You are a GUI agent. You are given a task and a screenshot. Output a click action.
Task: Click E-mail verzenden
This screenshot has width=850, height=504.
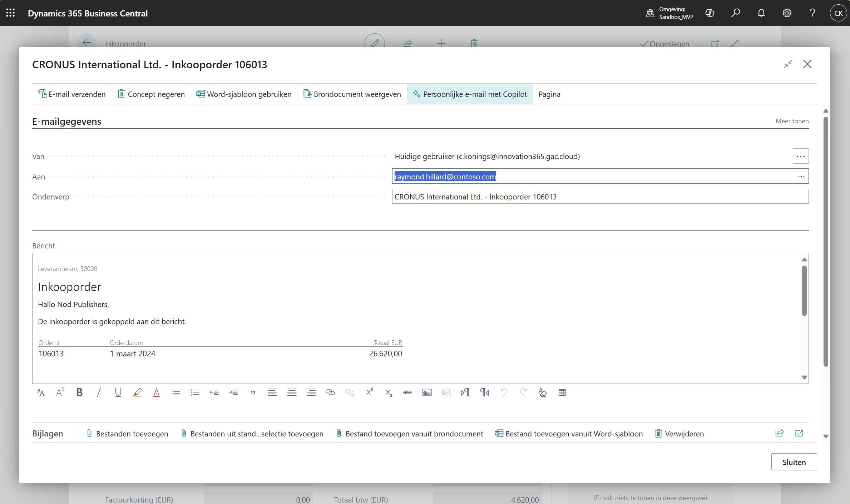pyautogui.click(x=72, y=94)
